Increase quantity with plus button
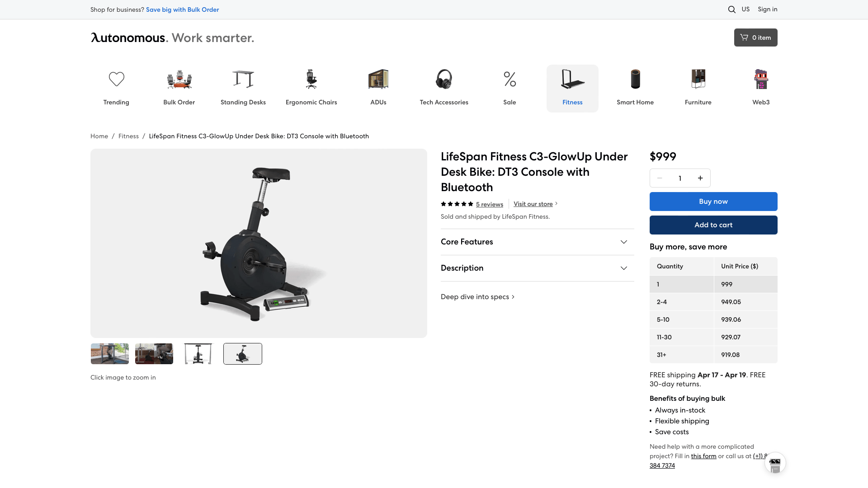This screenshot has width=868, height=488. coord(700,178)
